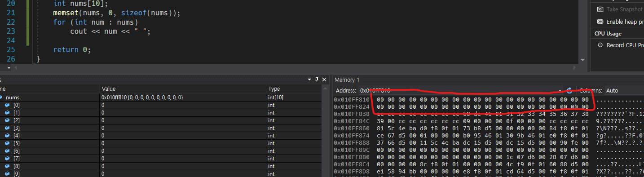Click memory address label 0x010FF810
The image size is (644, 177).
[x=351, y=99]
